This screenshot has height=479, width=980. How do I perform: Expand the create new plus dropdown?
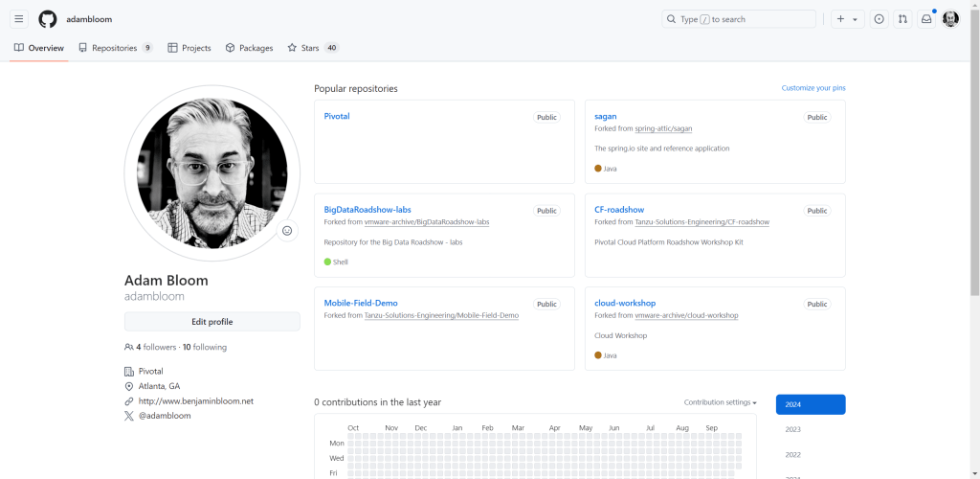[846, 19]
